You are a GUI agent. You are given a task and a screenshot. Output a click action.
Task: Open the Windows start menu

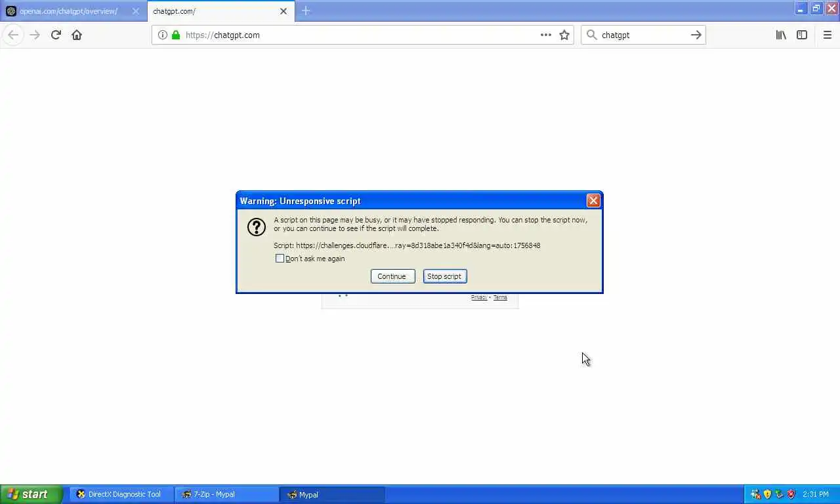(31, 494)
